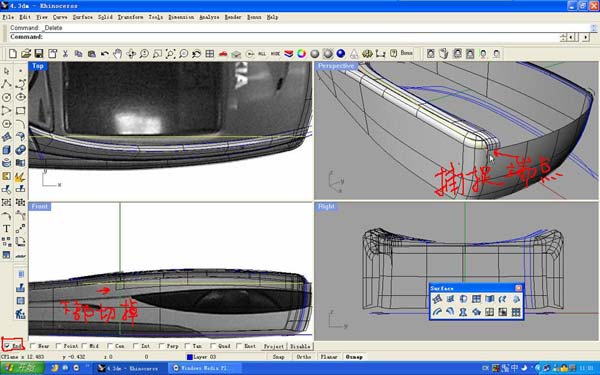Open the Transform menu
The image size is (600, 375).
[x=130, y=17]
